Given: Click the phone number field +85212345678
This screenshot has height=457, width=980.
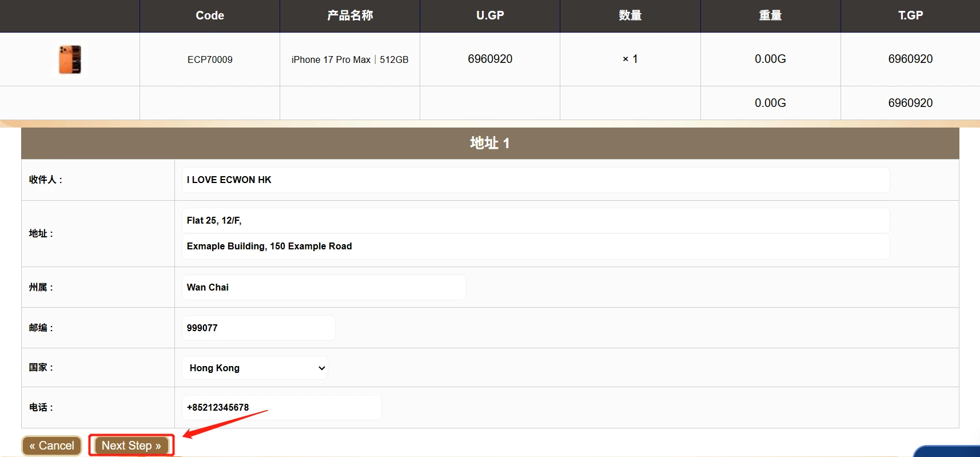Looking at the screenshot, I should pyautogui.click(x=281, y=408).
